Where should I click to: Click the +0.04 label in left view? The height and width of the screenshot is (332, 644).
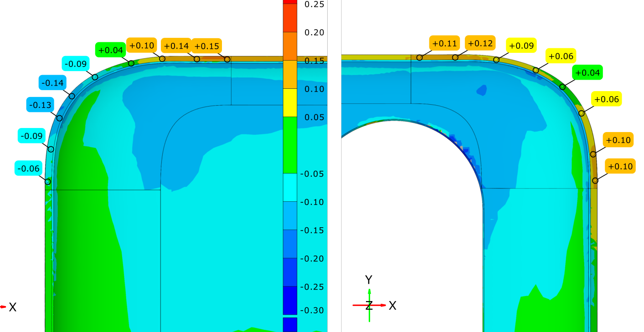click(x=110, y=50)
